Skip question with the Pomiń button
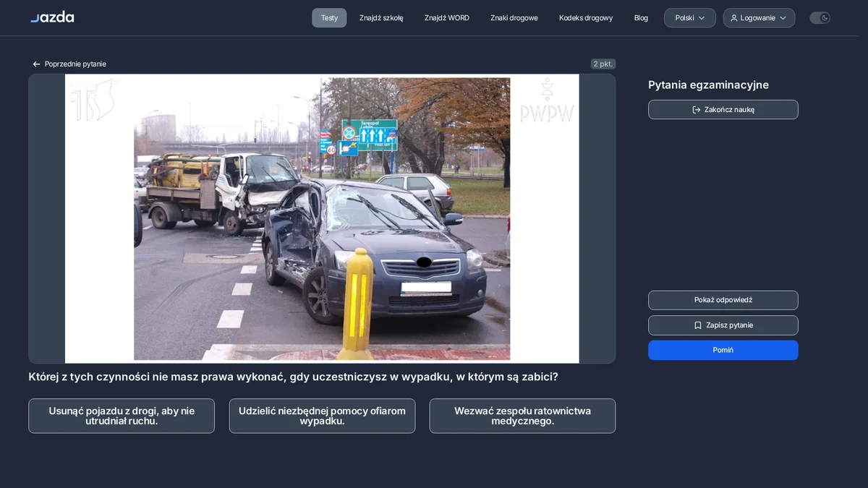The image size is (868, 488). click(x=723, y=350)
